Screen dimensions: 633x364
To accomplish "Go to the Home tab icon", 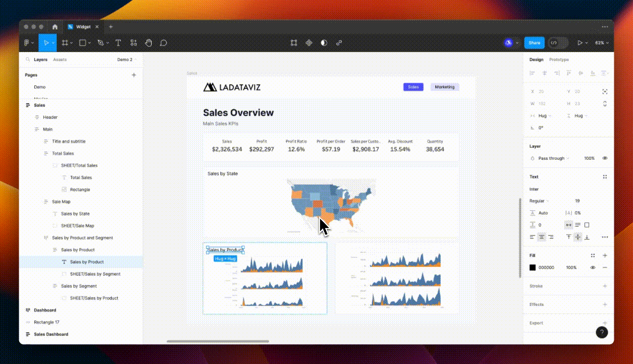I will coord(55,27).
